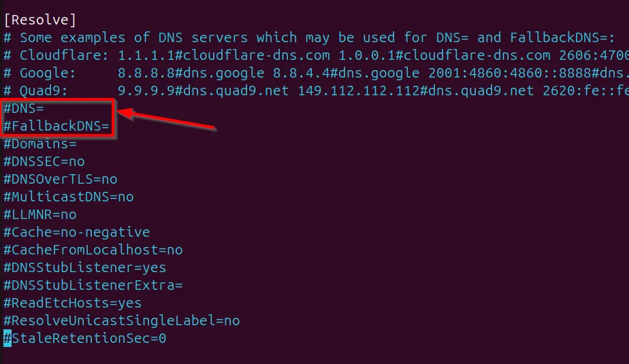Click the #Cache=no-negative setting
629x364 pixels.
(x=77, y=232)
